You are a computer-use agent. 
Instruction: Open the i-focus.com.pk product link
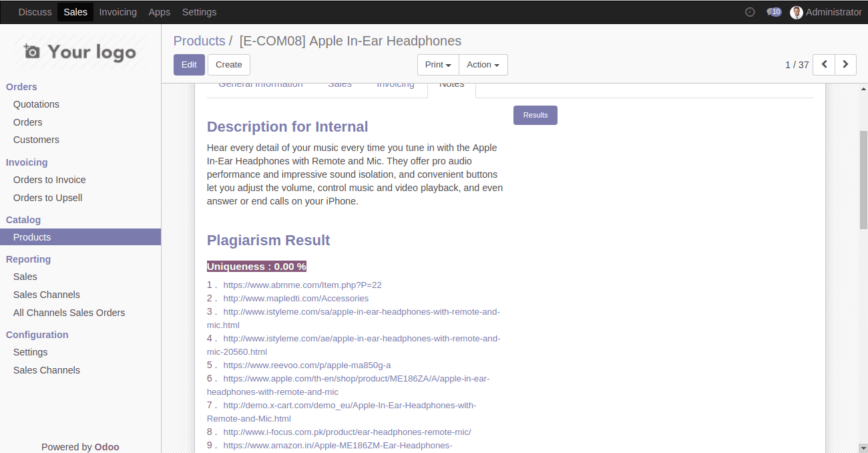(x=347, y=432)
